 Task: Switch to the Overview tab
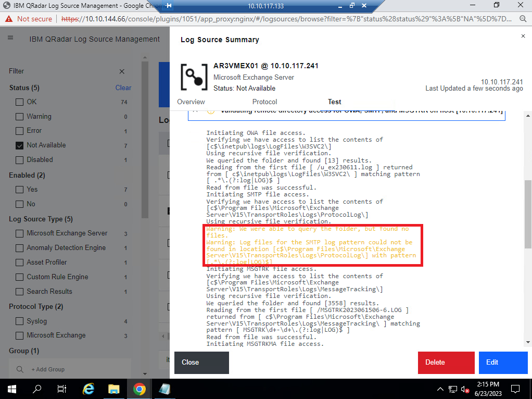pyautogui.click(x=191, y=102)
